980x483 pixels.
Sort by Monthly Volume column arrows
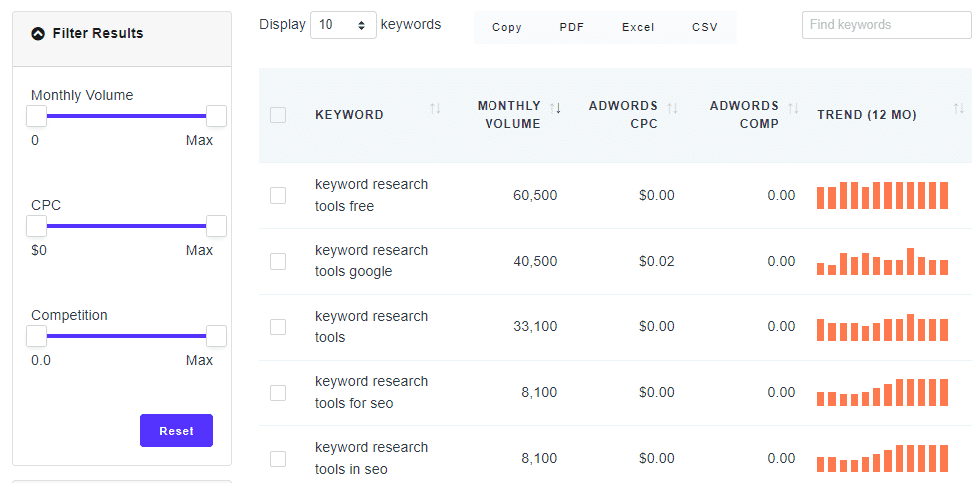point(555,108)
